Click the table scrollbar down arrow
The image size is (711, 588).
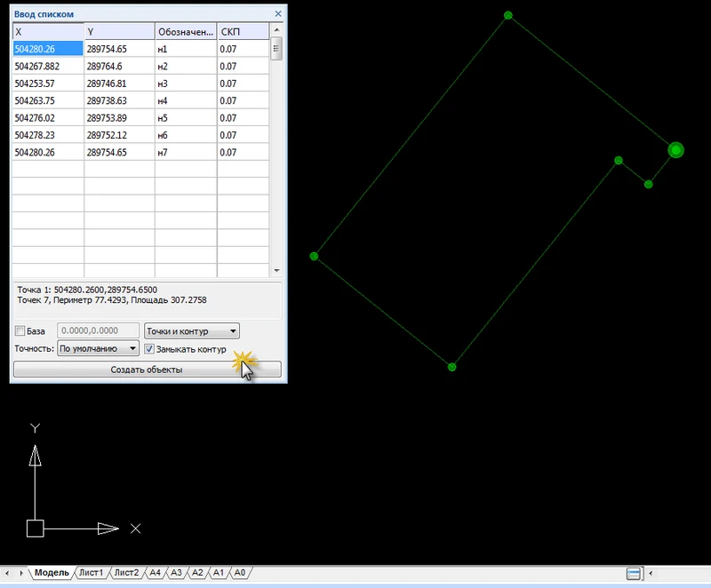coord(276,270)
